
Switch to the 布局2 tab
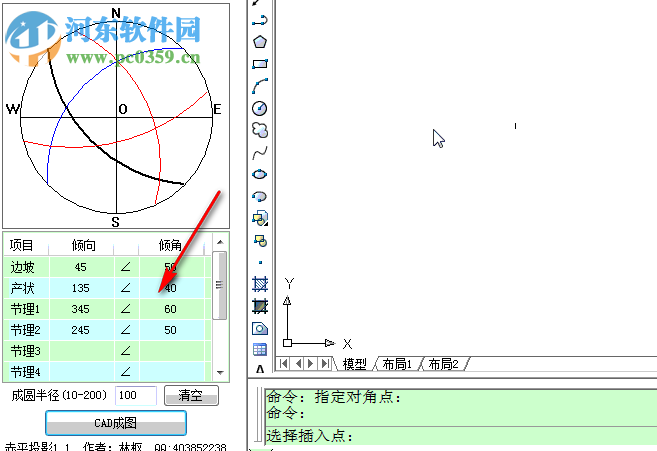pyautogui.click(x=443, y=364)
